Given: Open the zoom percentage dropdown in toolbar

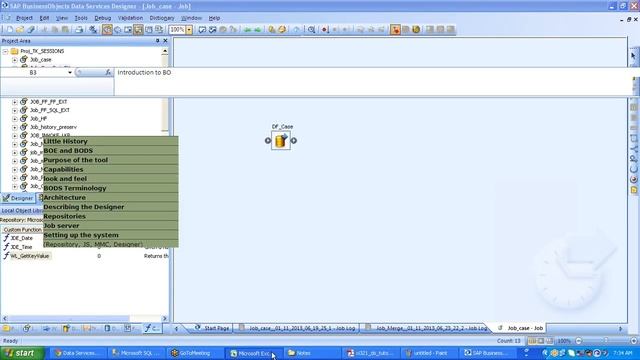Looking at the screenshot, I should tap(189, 29).
